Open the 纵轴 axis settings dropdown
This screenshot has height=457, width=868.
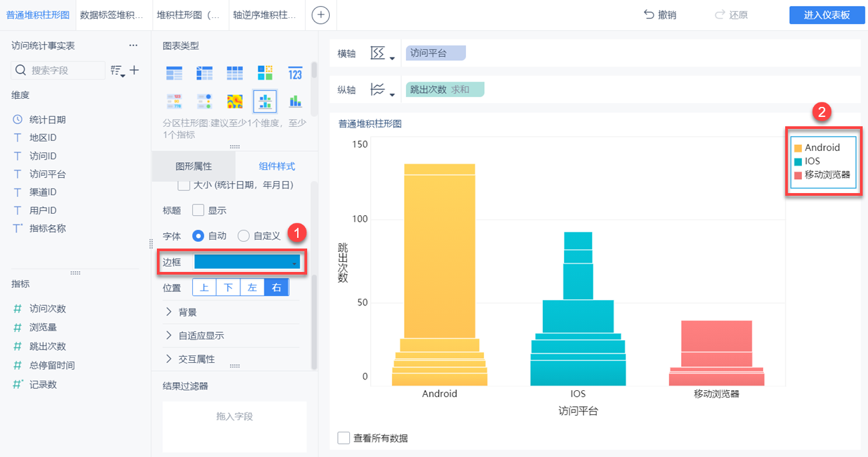click(x=383, y=90)
